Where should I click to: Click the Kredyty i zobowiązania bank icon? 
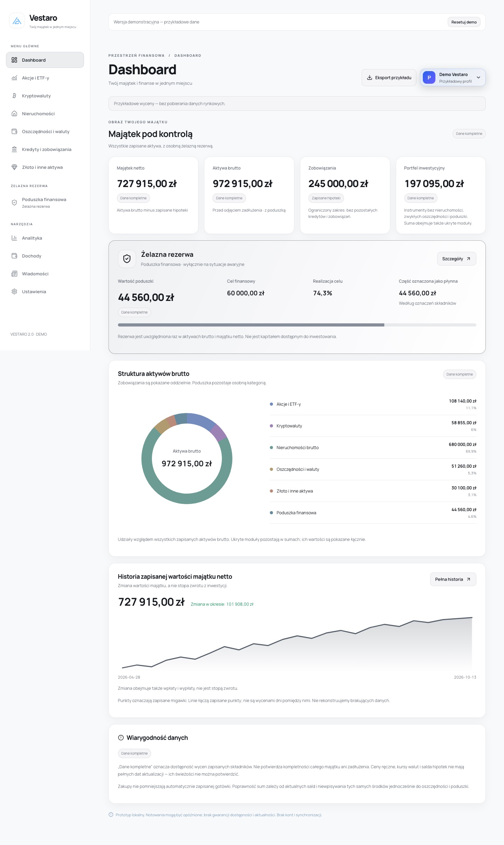pos(14,149)
